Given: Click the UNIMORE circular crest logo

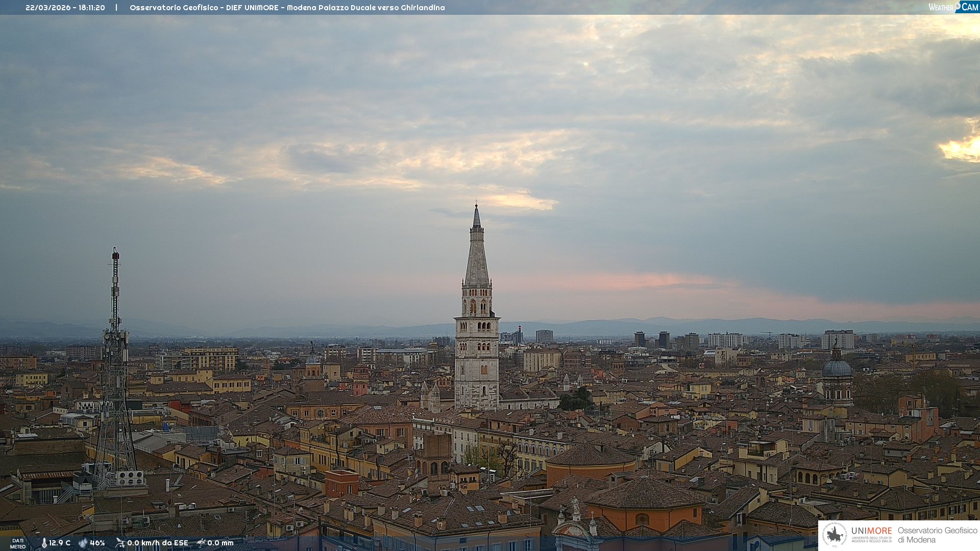Looking at the screenshot, I should click(x=835, y=535).
